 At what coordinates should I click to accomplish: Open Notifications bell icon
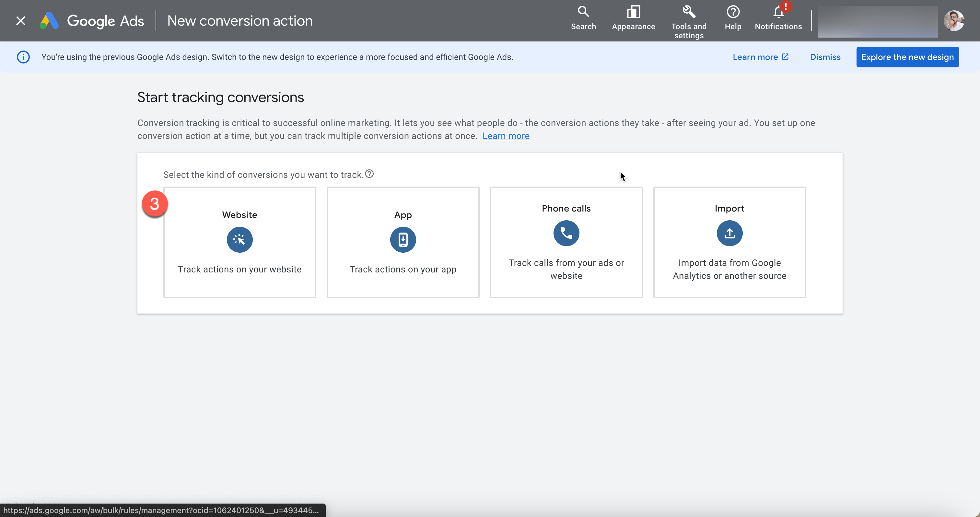tap(778, 18)
